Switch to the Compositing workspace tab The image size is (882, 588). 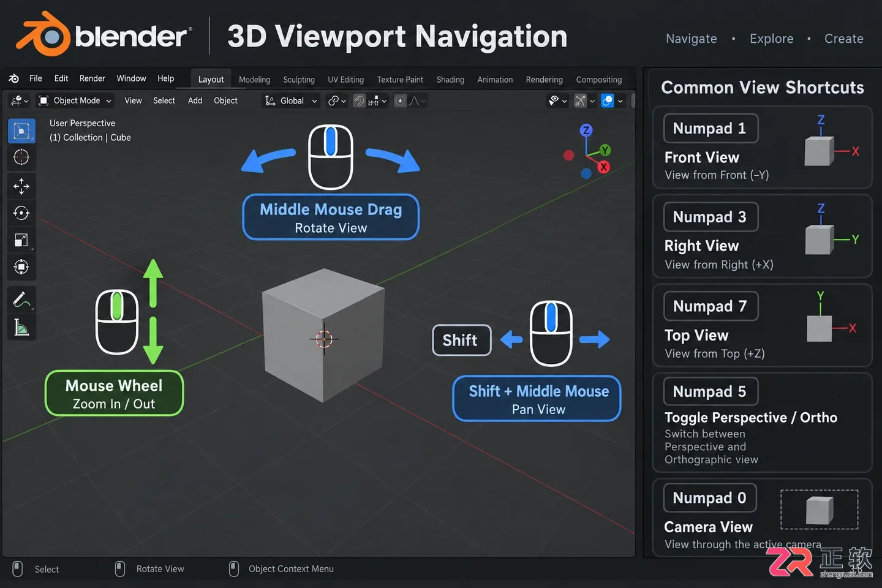pyautogui.click(x=598, y=80)
